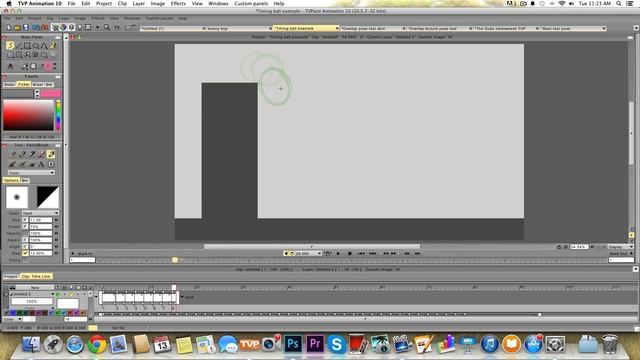
Task: Switch to the Mixer tab in Palette
Action: (x=38, y=84)
